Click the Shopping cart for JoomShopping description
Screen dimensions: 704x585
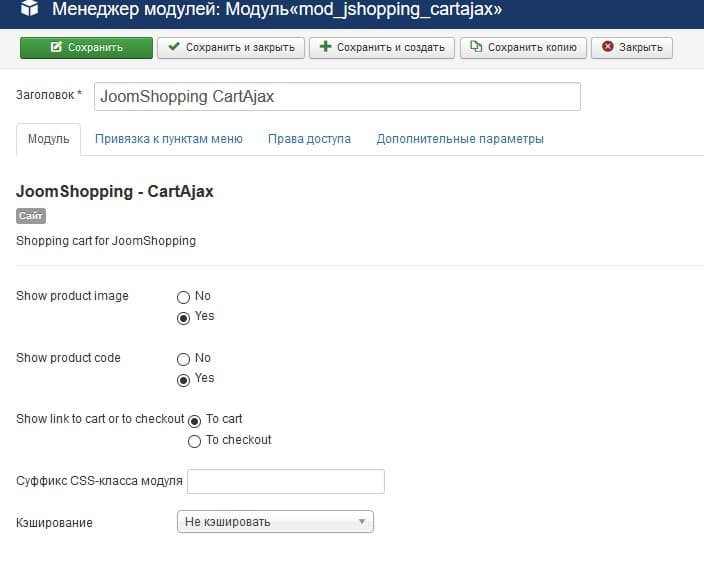106,241
